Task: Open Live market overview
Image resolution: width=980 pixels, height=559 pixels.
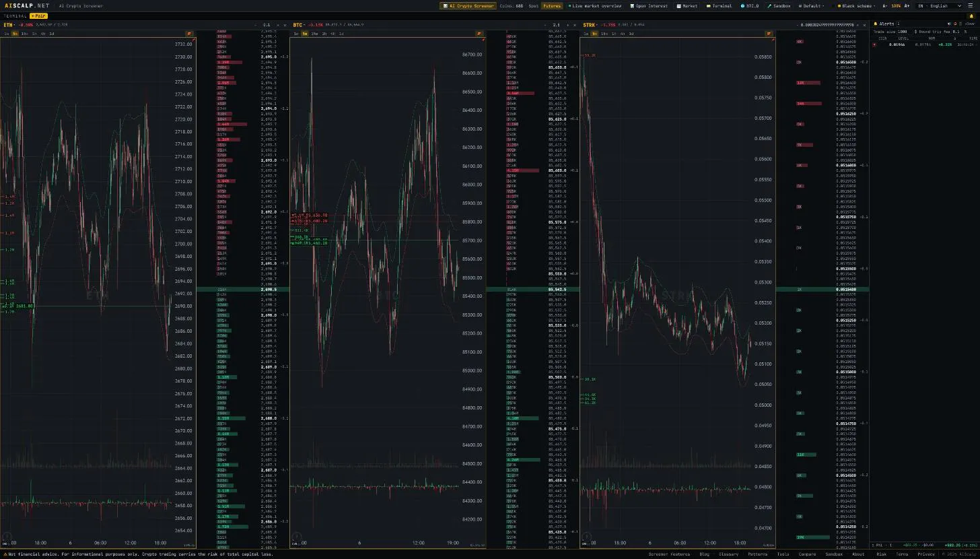Action: pos(595,5)
